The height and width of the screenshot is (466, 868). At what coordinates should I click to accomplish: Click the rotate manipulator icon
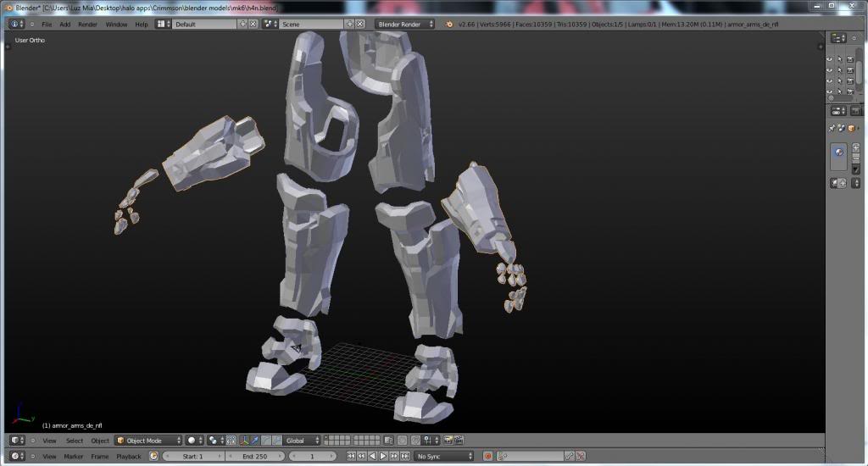click(x=265, y=441)
